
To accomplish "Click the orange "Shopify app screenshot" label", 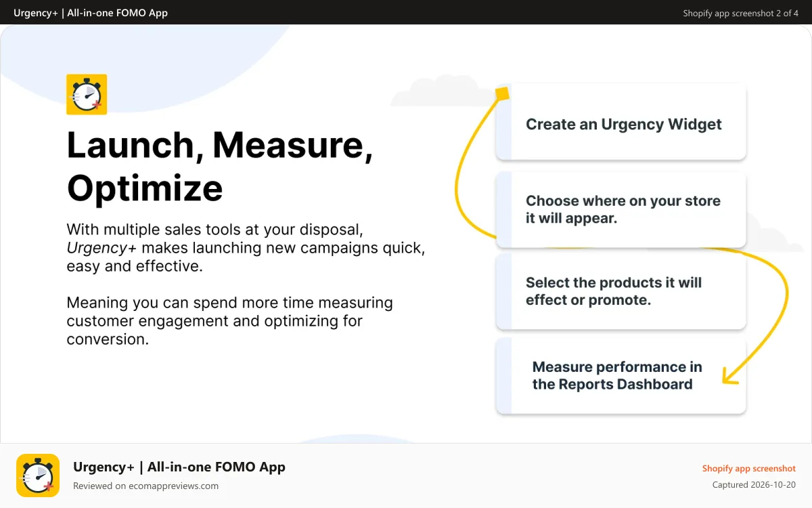I will point(749,468).
